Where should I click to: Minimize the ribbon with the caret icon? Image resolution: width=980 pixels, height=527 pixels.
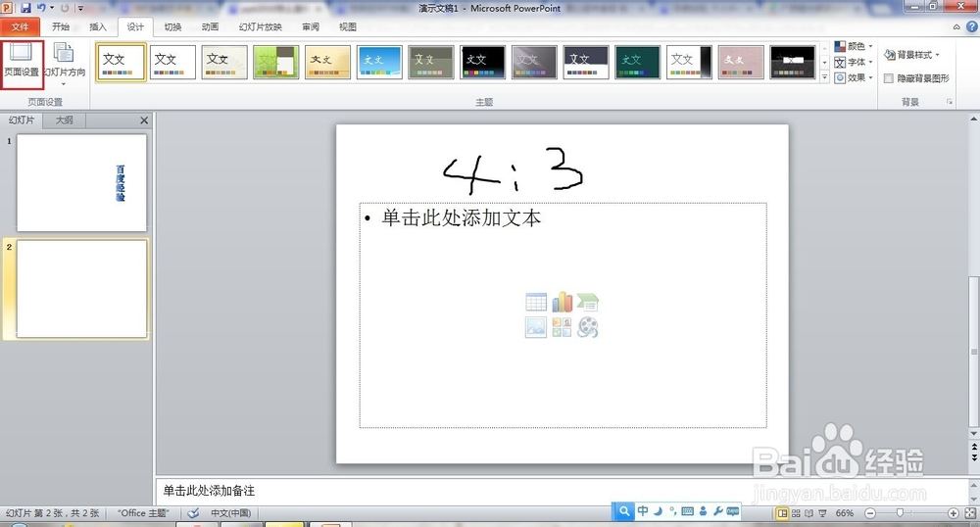(956, 26)
